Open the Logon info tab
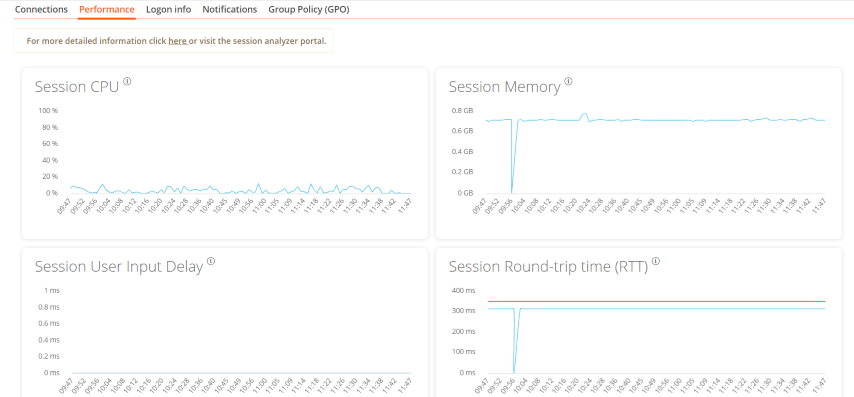 [x=168, y=9]
